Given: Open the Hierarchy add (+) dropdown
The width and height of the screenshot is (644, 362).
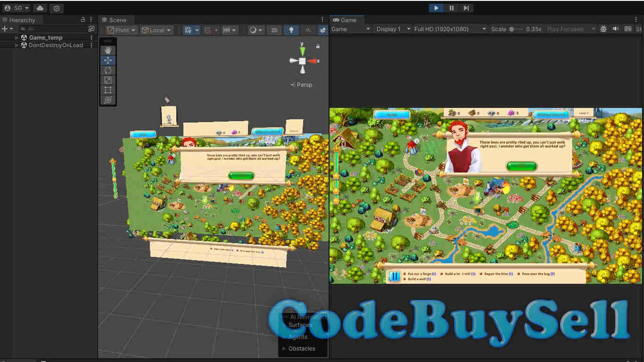Looking at the screenshot, I should (x=8, y=29).
